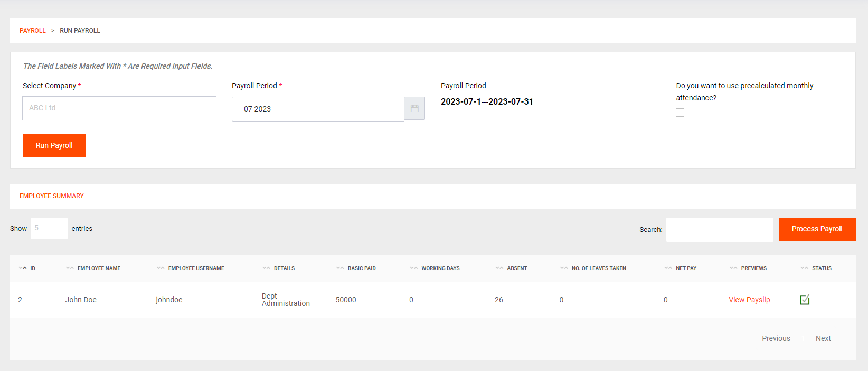Go to Next page of table
The width and height of the screenshot is (868, 371).
823,338
